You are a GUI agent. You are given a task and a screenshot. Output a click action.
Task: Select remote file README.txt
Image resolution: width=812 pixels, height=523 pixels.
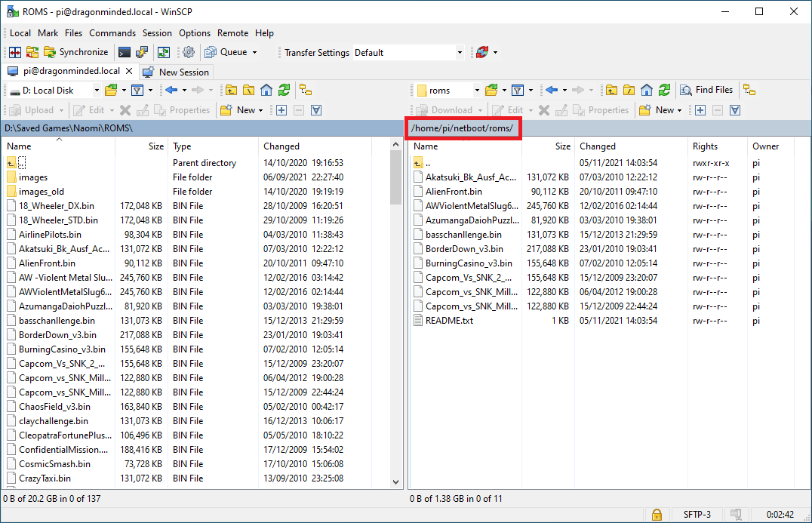pos(449,321)
